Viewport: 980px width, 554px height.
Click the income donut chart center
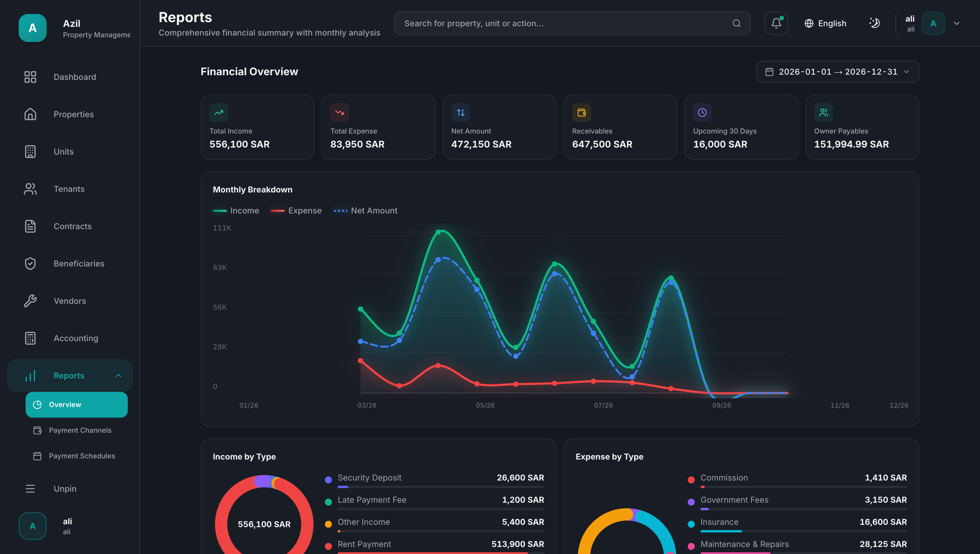coord(264,524)
